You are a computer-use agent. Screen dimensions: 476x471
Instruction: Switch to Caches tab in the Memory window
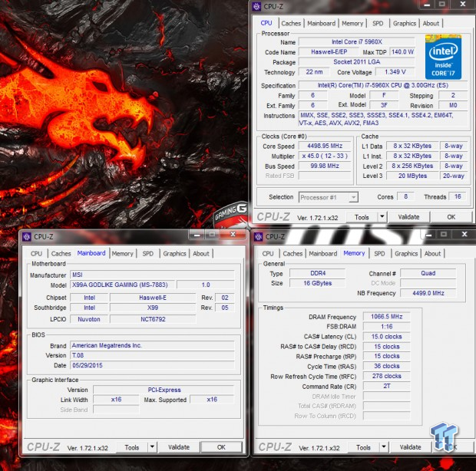[293, 254]
